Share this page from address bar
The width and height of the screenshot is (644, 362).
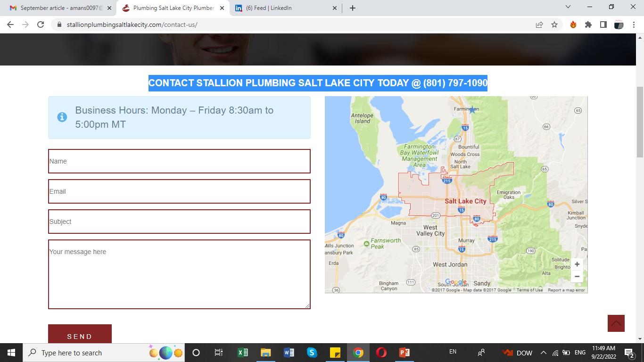click(539, 25)
